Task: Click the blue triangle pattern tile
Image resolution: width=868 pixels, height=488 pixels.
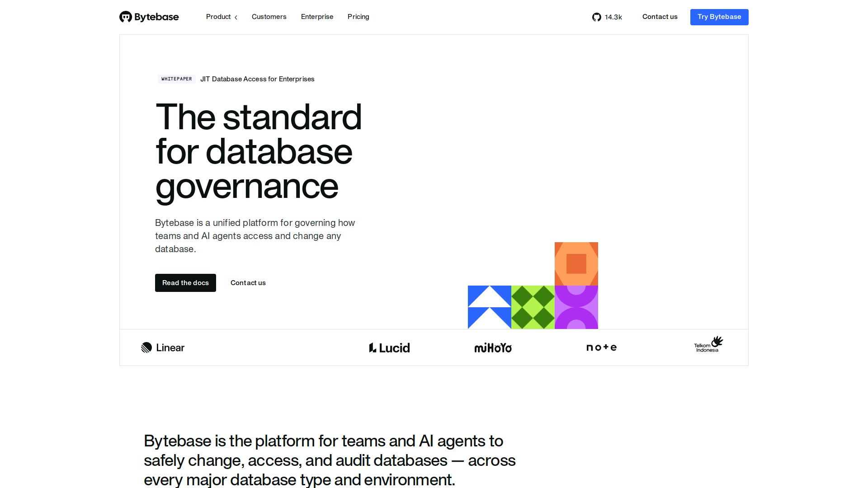Action: pos(490,307)
